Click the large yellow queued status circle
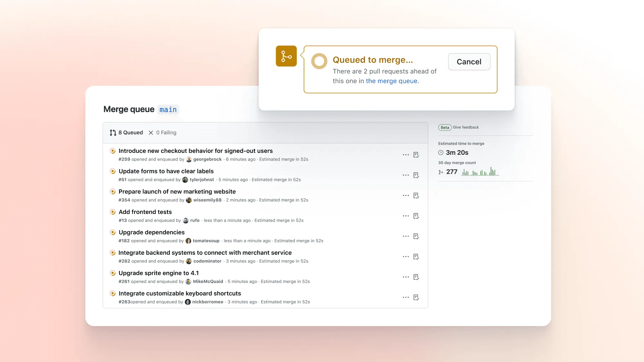Image resolution: width=644 pixels, height=362 pixels. tap(319, 61)
